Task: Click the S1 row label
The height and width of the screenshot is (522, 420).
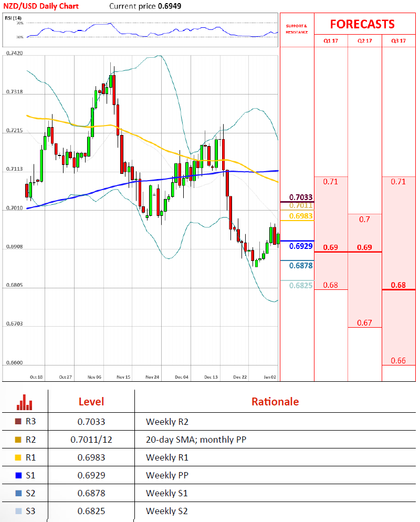Action: (x=30, y=475)
